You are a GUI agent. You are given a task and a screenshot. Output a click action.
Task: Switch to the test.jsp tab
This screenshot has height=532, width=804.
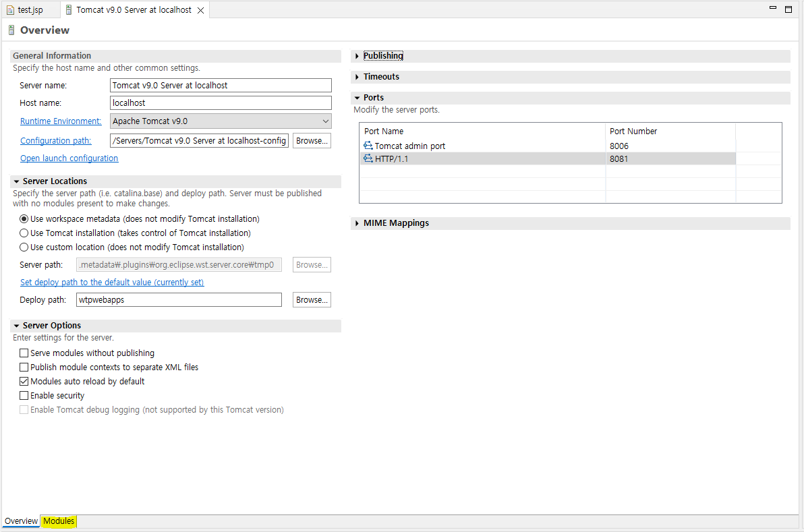[x=30, y=9]
